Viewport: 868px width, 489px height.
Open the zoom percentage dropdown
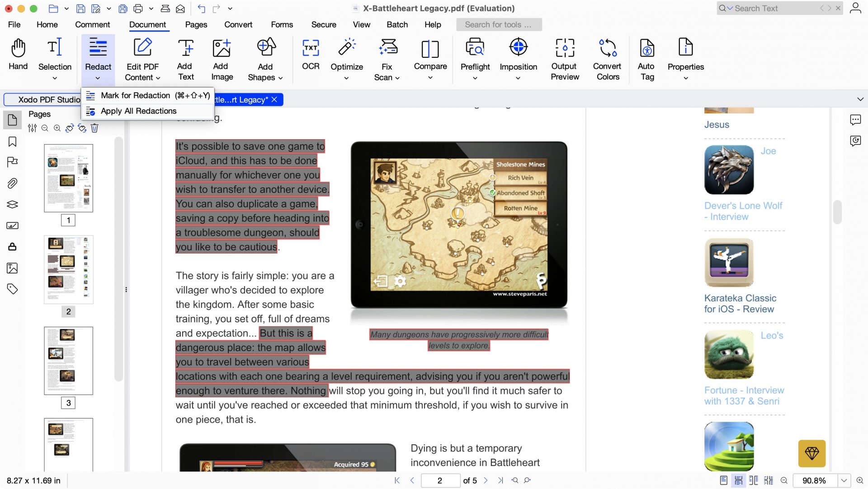click(844, 480)
